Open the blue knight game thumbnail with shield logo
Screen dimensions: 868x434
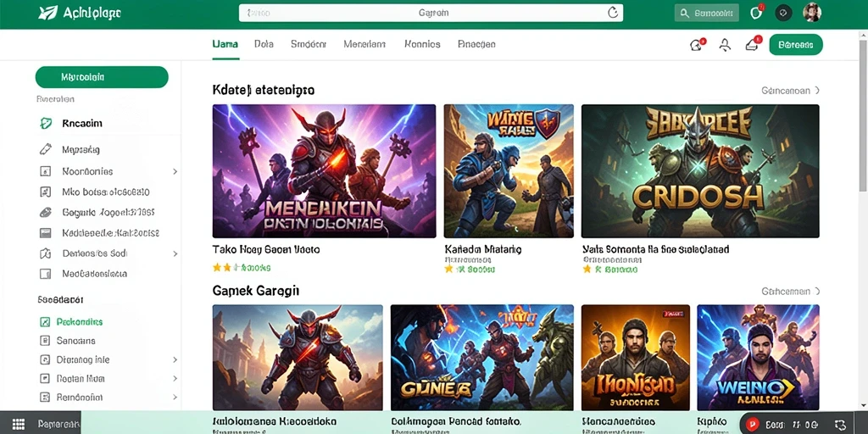pos(509,171)
